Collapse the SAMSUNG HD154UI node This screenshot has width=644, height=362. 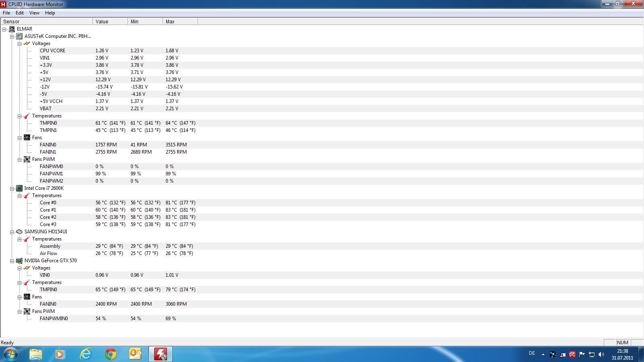tap(12, 232)
